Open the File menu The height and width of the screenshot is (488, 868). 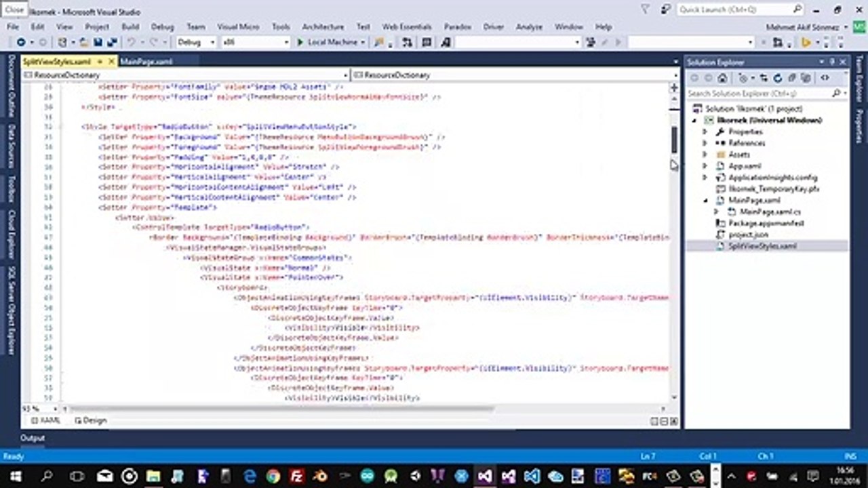pos(12,27)
